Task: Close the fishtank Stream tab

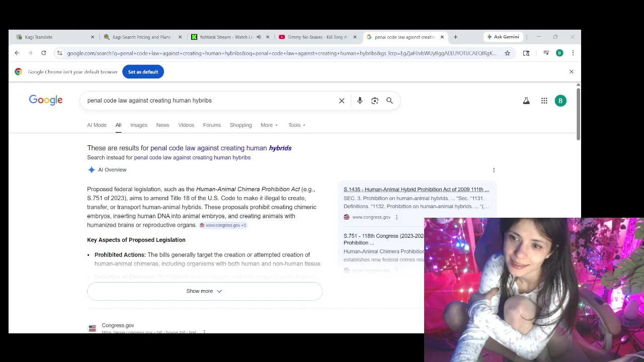Action: tap(268, 37)
